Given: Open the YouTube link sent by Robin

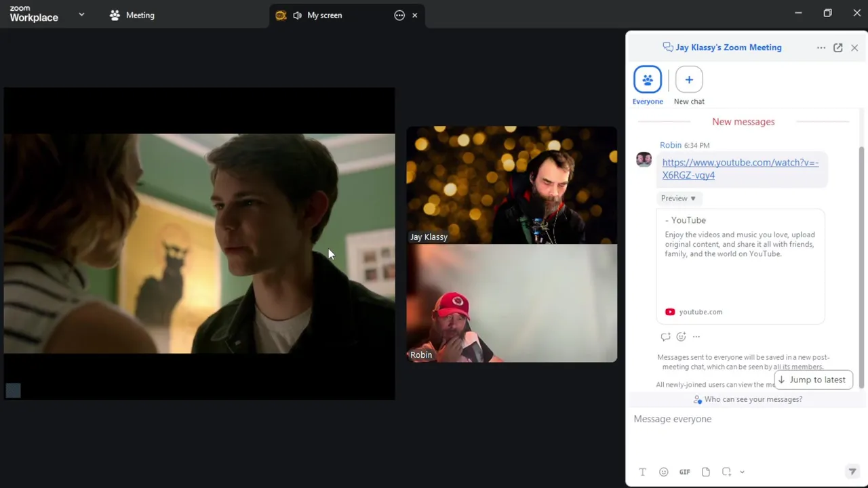Looking at the screenshot, I should (x=741, y=169).
